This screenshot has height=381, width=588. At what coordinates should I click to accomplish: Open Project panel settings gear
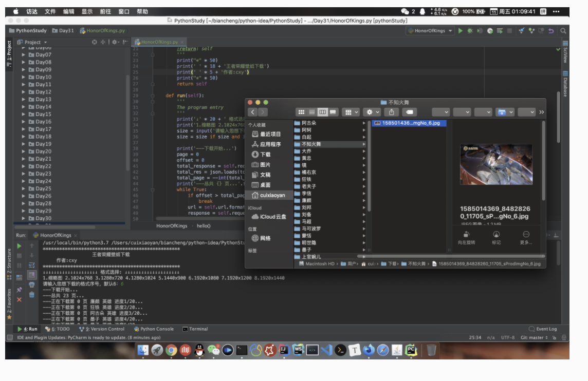115,42
